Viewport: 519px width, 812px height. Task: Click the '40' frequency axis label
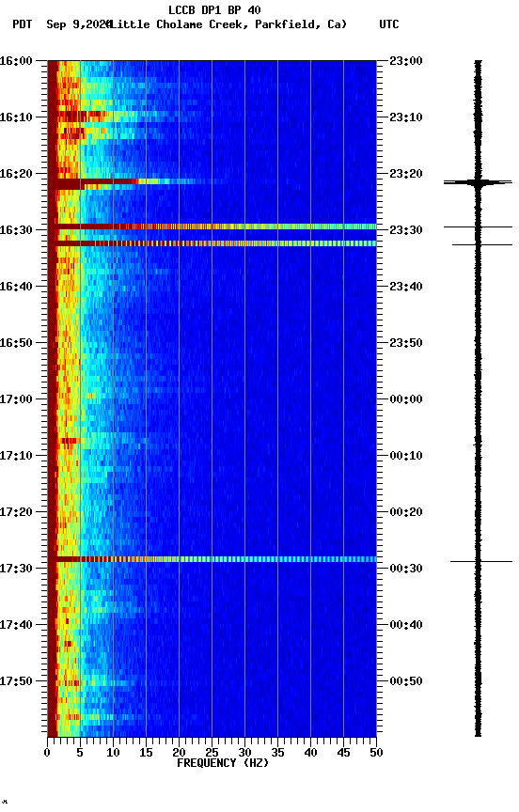pos(311,753)
